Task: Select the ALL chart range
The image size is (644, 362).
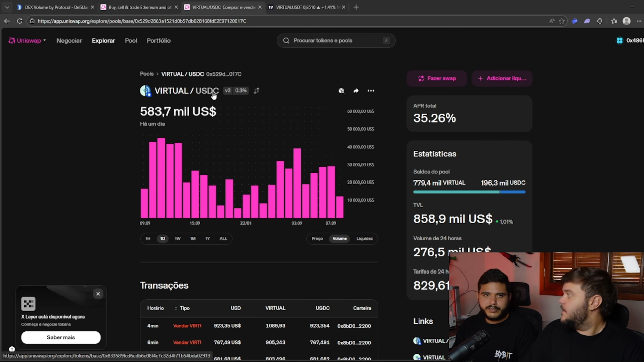Action: point(223,239)
